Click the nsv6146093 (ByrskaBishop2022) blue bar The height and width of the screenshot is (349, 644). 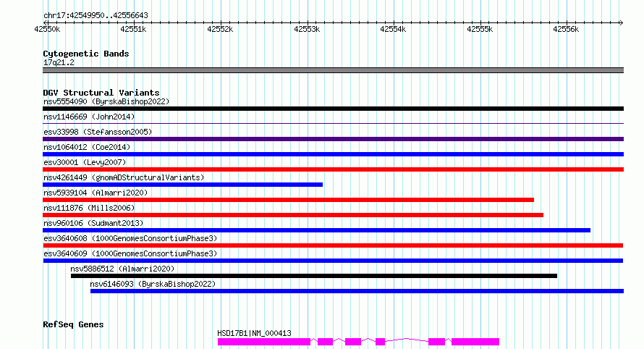[357, 291]
